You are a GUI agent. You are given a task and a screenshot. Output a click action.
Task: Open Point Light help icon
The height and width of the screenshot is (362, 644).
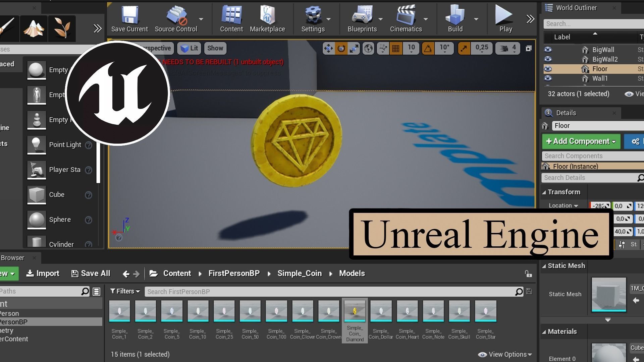(x=89, y=145)
